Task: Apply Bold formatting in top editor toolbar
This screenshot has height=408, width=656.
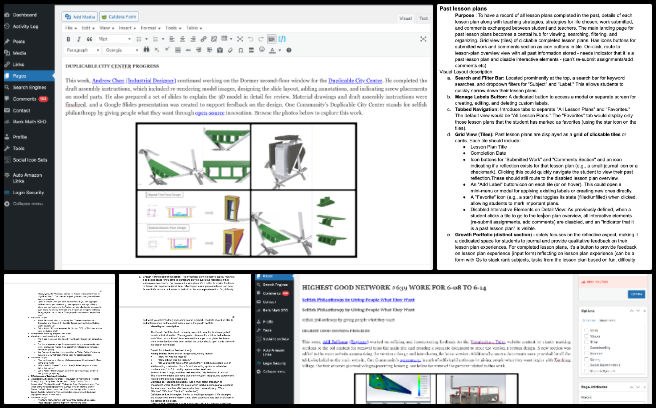Action: point(68,39)
